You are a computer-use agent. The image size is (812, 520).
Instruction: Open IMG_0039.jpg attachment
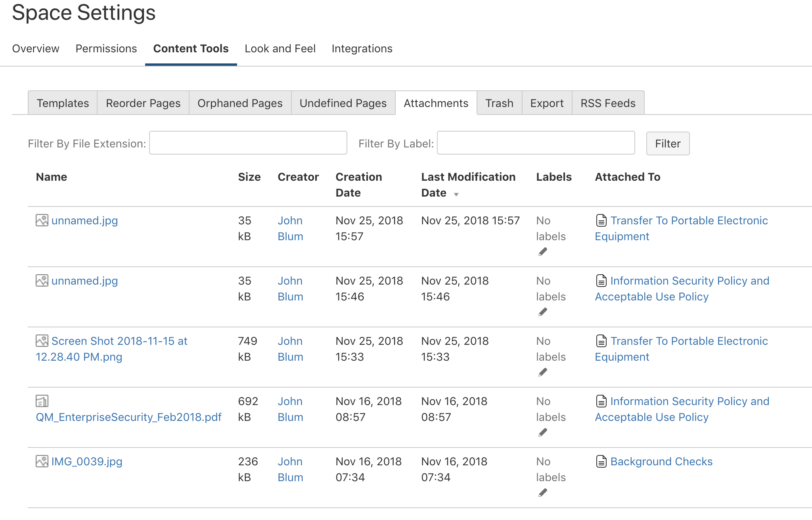pos(87,461)
